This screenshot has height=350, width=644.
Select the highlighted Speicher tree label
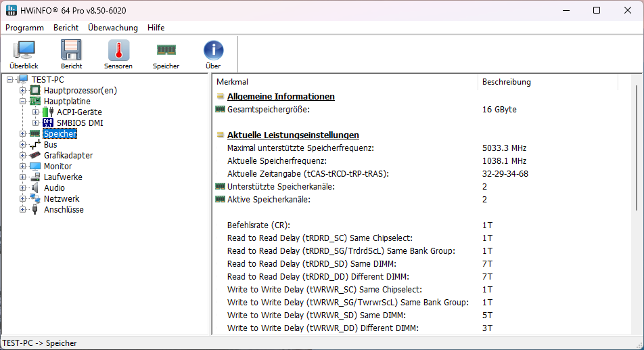pyautogui.click(x=60, y=133)
